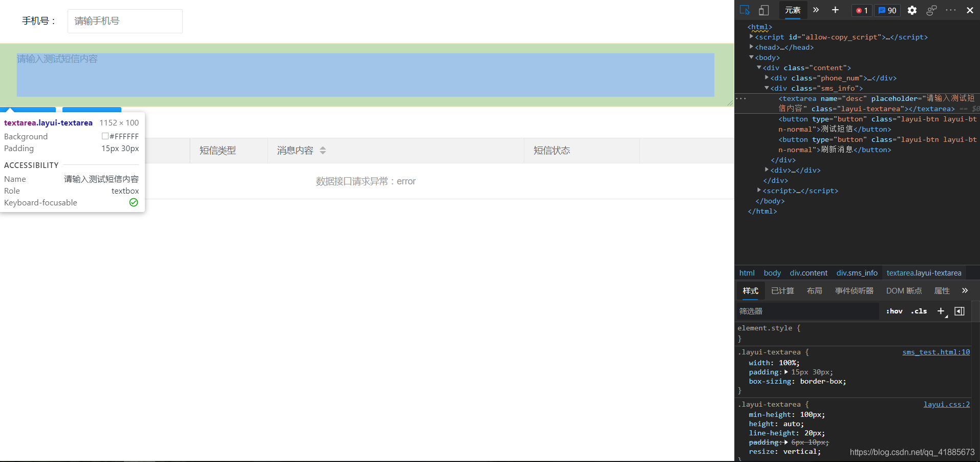980x462 pixels.
Task: Toggle the .cls class editor
Action: click(919, 311)
